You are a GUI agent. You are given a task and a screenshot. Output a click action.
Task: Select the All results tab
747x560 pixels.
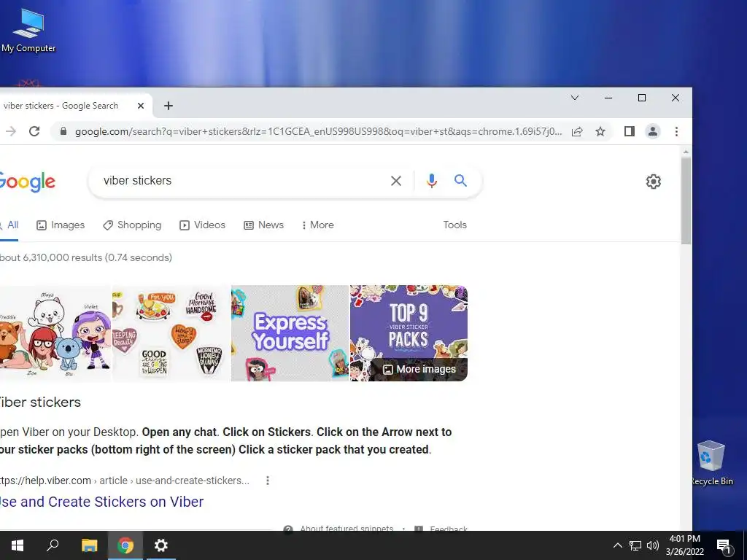(9, 225)
